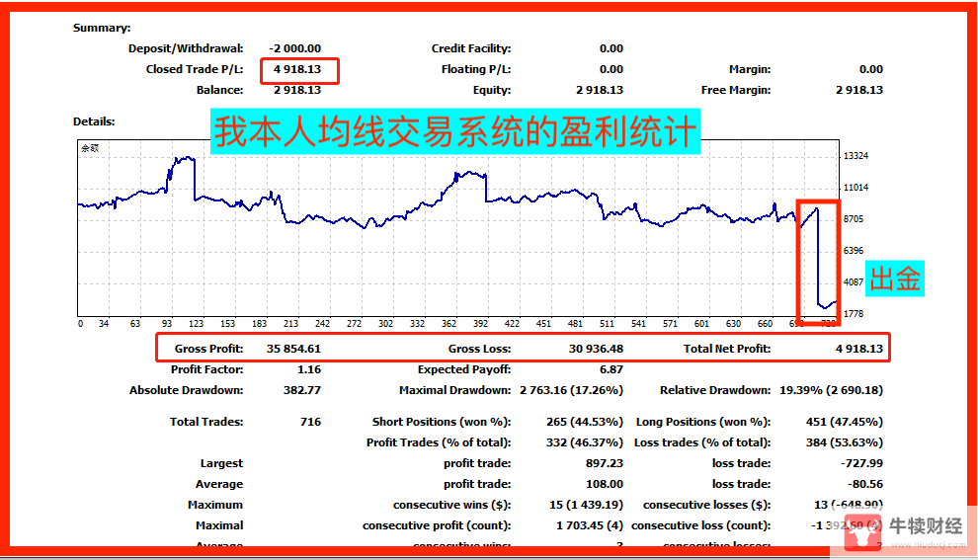
Task: Click the "Summary:" heading
Action: tap(102, 28)
